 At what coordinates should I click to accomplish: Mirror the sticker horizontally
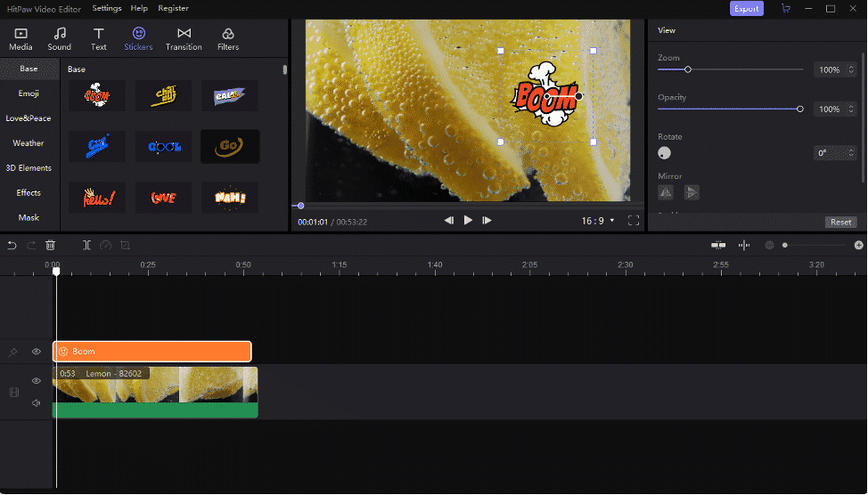tap(666, 192)
